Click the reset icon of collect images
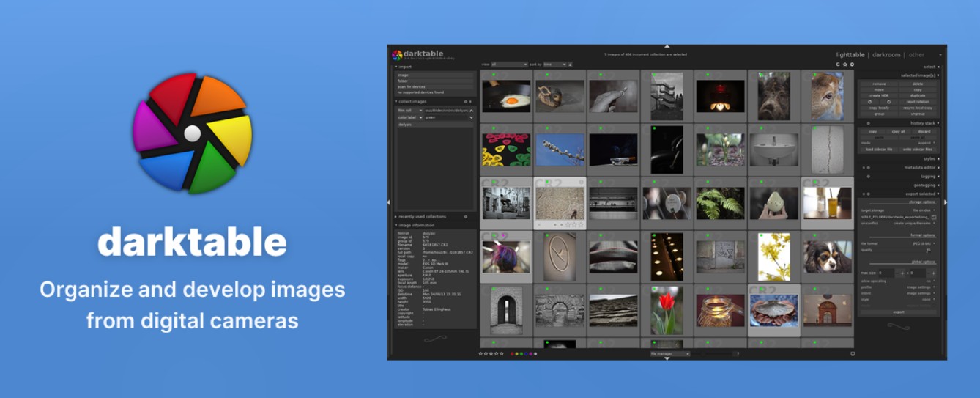Viewport: 980px width, 398px height. (470, 102)
